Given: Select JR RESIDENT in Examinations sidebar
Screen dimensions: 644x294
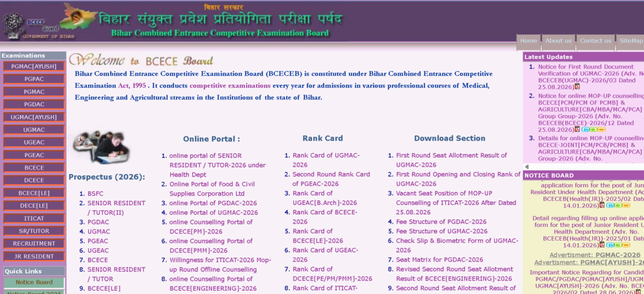Looking at the screenshot, I should [x=34, y=256].
